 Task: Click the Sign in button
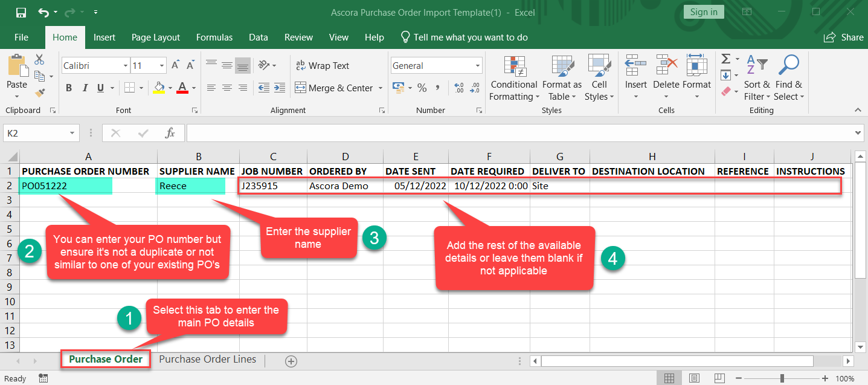[704, 12]
